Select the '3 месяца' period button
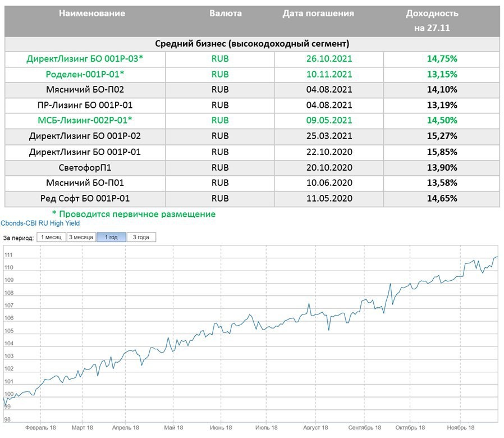The width and height of the screenshot is (504, 438). click(81, 238)
